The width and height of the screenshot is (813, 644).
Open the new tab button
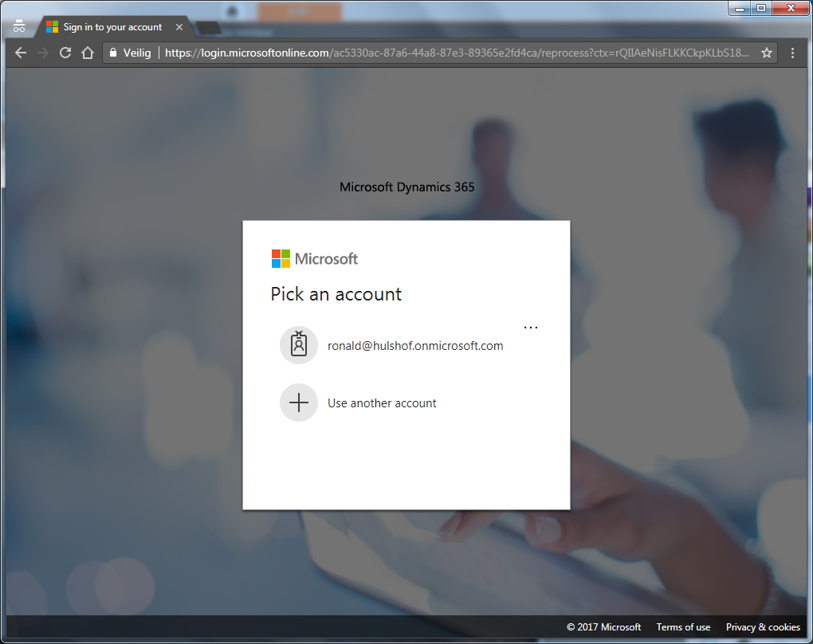pos(209,28)
